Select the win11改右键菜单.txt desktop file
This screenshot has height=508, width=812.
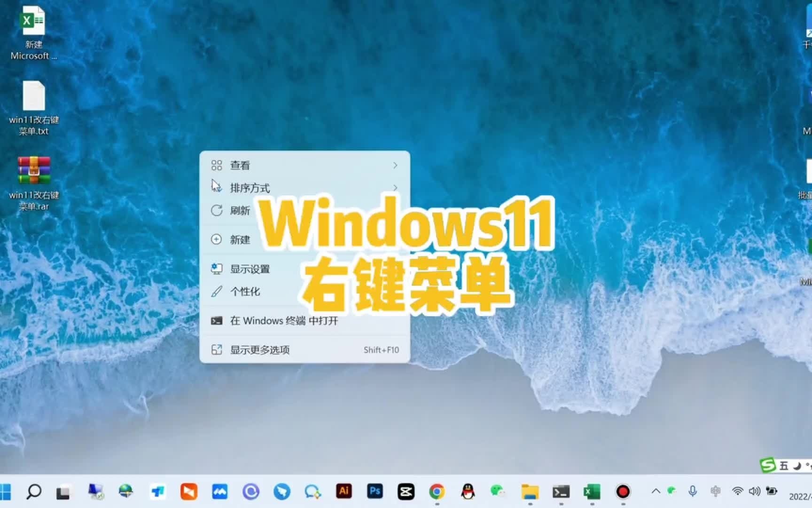pos(33,108)
